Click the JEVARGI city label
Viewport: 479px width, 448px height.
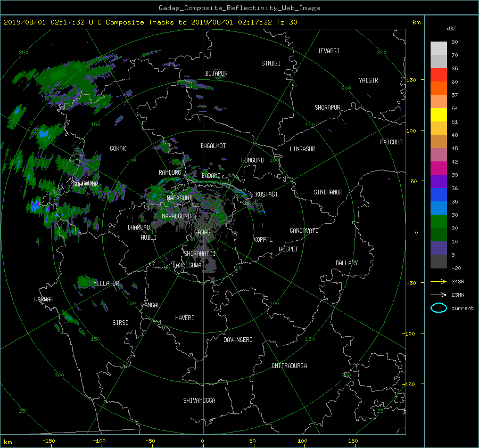pos(328,51)
